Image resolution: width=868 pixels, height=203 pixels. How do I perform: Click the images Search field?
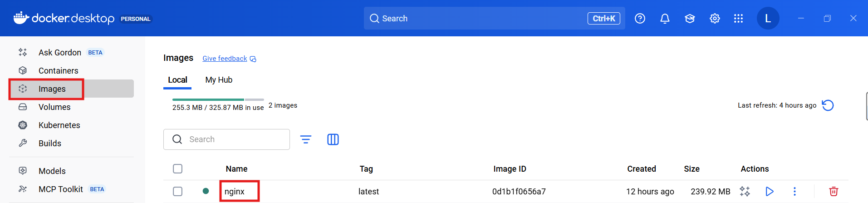point(226,139)
